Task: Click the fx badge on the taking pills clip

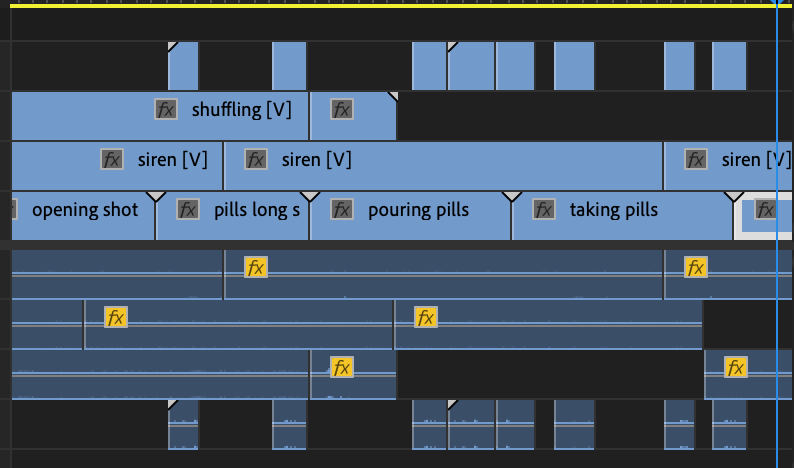Action: click(544, 209)
